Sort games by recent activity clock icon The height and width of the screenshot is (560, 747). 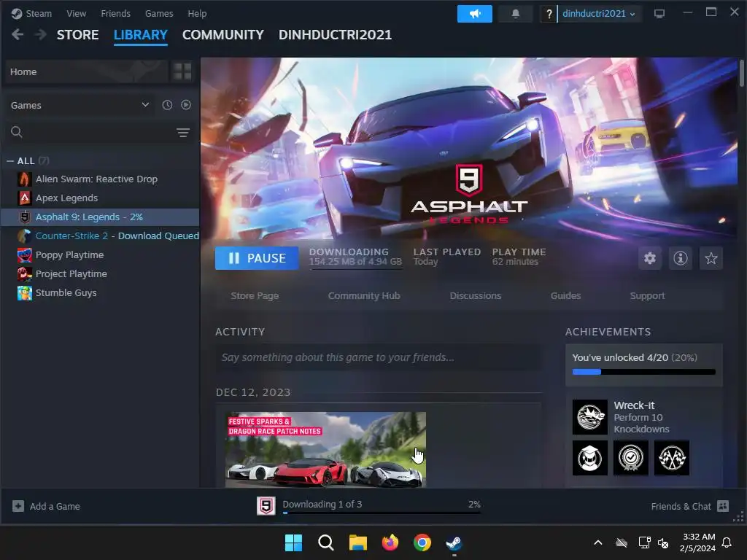tap(167, 105)
